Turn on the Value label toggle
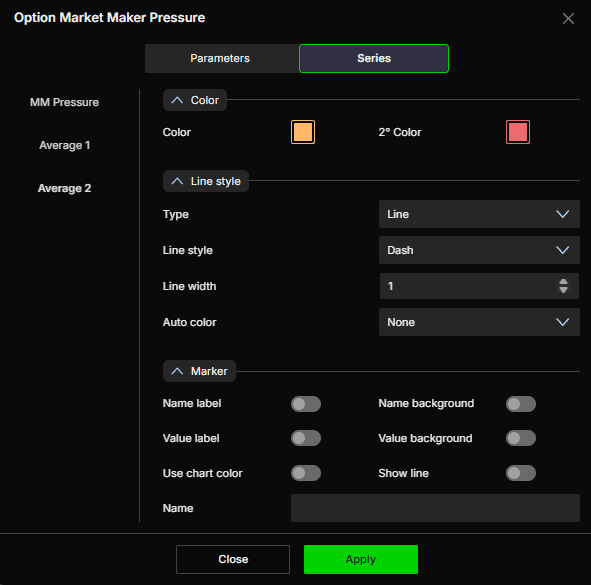The width and height of the screenshot is (591, 585). pyautogui.click(x=306, y=438)
